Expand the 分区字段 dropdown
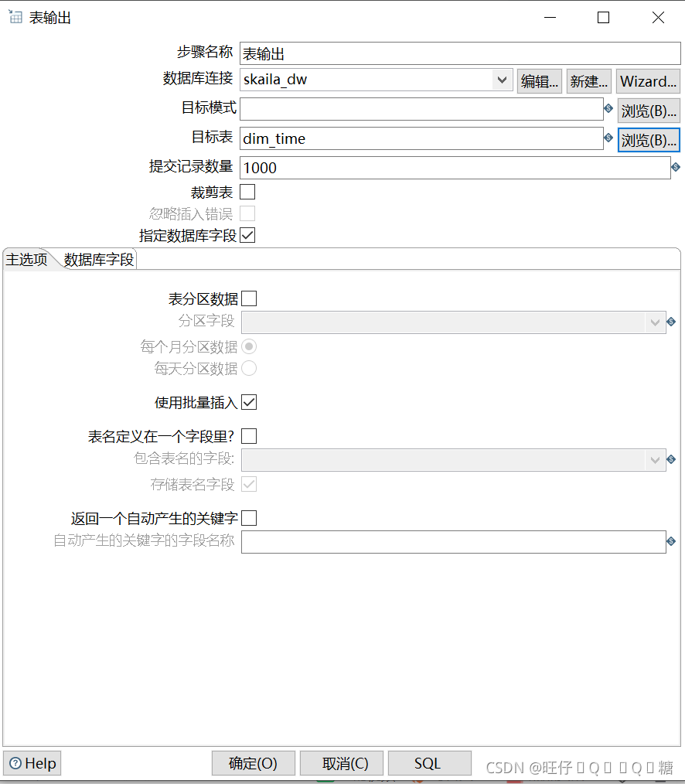 pyautogui.click(x=655, y=322)
